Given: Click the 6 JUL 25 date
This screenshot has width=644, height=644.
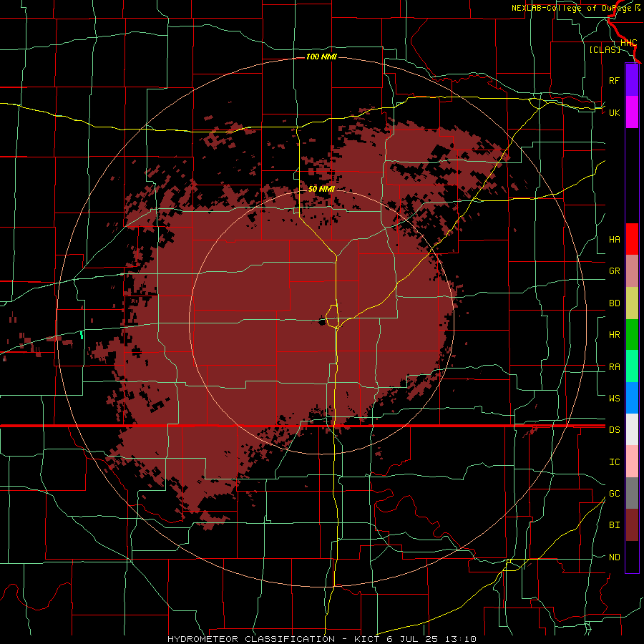Looking at the screenshot, I should (412, 639).
